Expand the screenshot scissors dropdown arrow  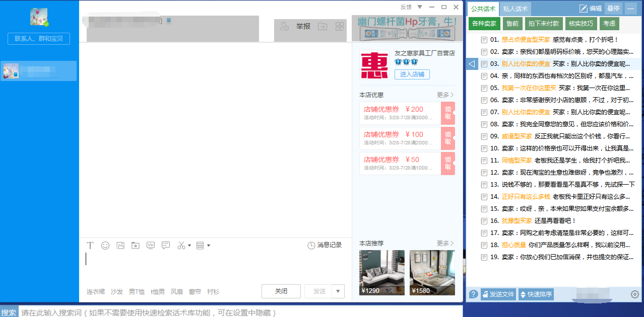click(x=189, y=246)
